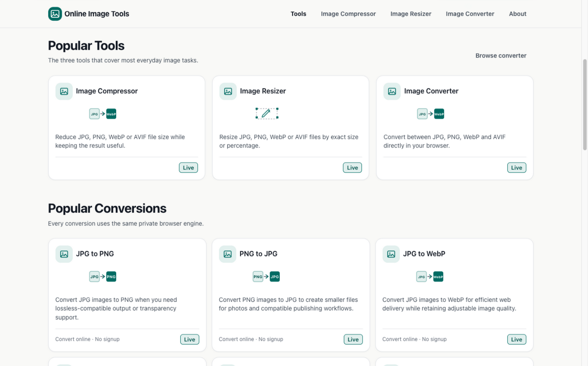
Task: Go to Image Compressor in the top navigation
Action: (x=348, y=14)
